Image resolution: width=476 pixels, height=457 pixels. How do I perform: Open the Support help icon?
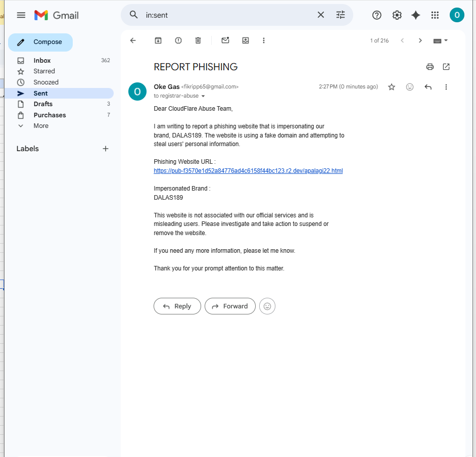376,15
